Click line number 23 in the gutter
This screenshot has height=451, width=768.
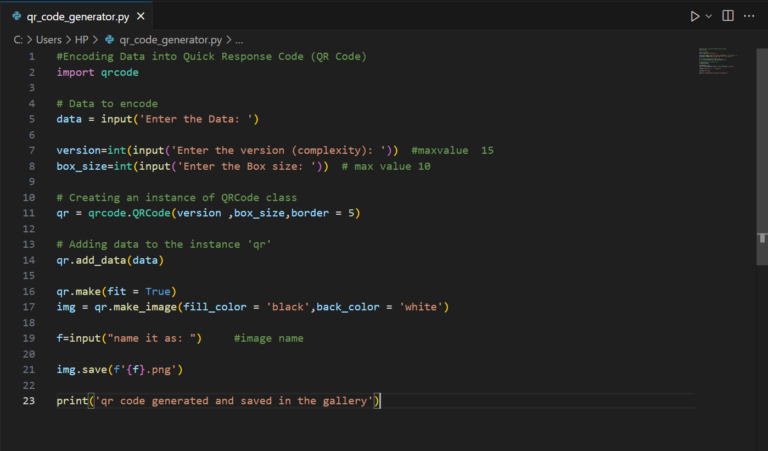pos(28,401)
